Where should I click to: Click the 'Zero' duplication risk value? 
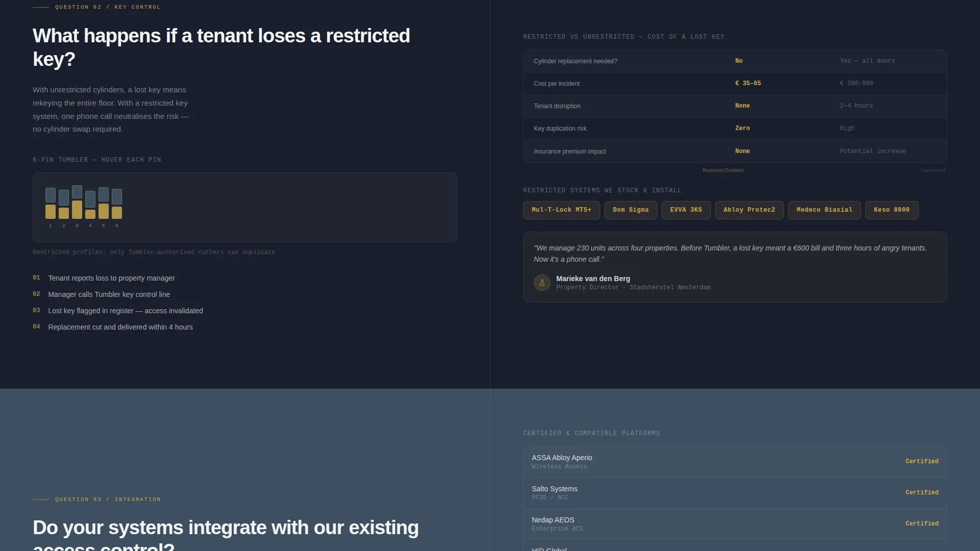click(742, 128)
